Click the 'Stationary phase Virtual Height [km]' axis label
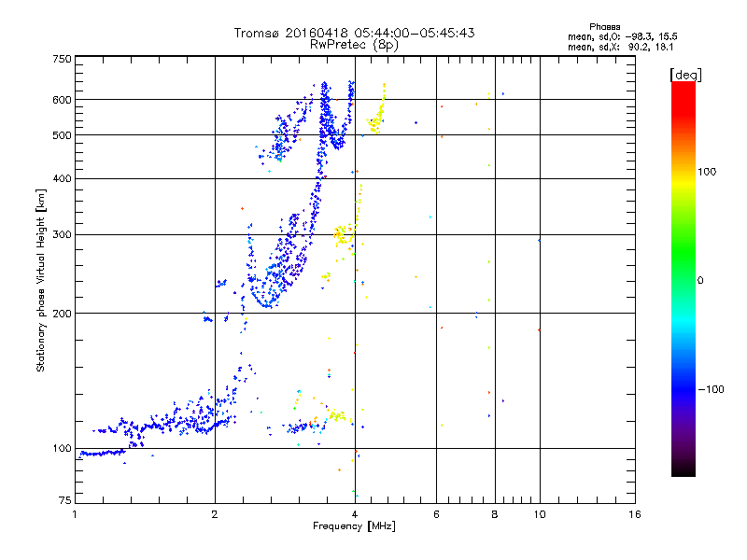This screenshot has width=747, height=560. click(40, 280)
